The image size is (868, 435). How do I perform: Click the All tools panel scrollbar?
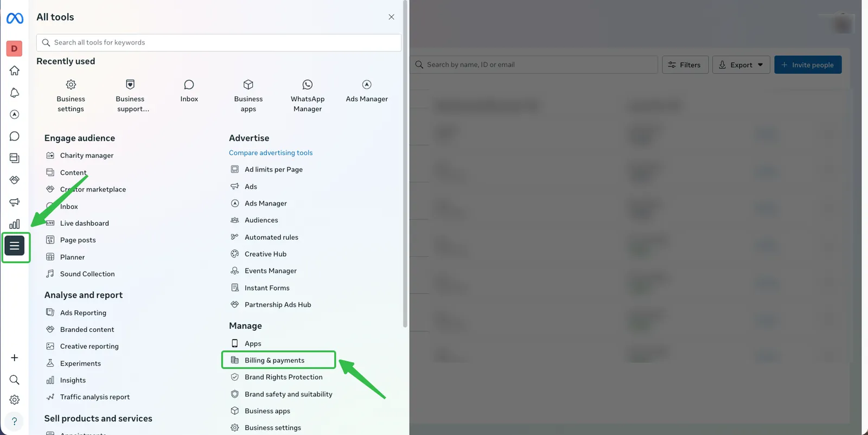coord(405,163)
